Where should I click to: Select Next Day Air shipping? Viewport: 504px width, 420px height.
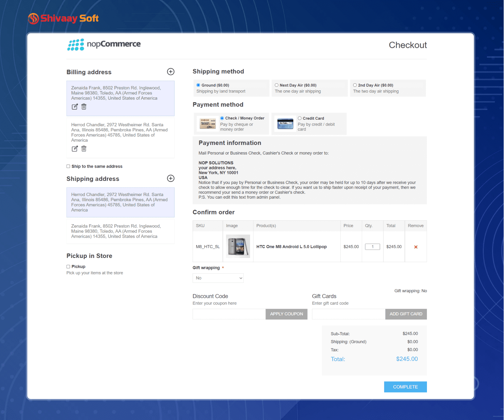pyautogui.click(x=277, y=85)
